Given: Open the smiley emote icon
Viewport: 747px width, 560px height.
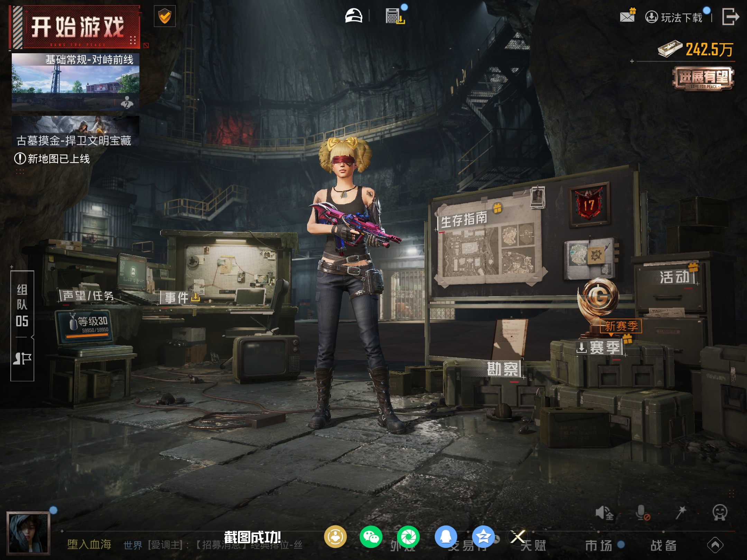Looking at the screenshot, I should (x=720, y=513).
